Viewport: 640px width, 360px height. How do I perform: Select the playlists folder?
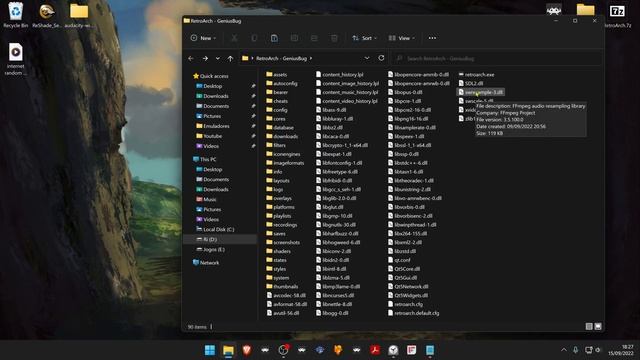pyautogui.click(x=278, y=216)
